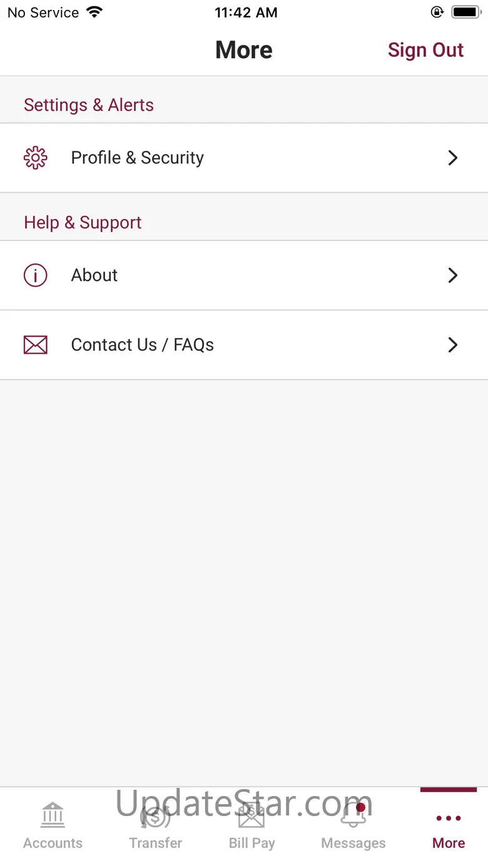Expand the About row chevron
The image size is (488, 868).
point(453,275)
